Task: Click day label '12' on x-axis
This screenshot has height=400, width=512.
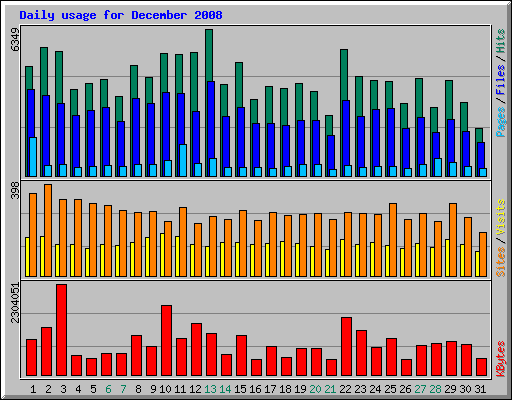Action: tap(195, 389)
